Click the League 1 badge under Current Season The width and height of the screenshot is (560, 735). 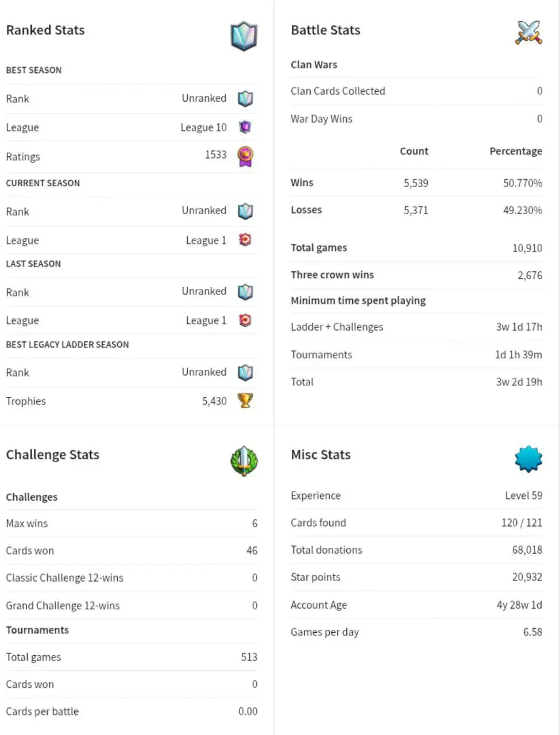point(245,240)
